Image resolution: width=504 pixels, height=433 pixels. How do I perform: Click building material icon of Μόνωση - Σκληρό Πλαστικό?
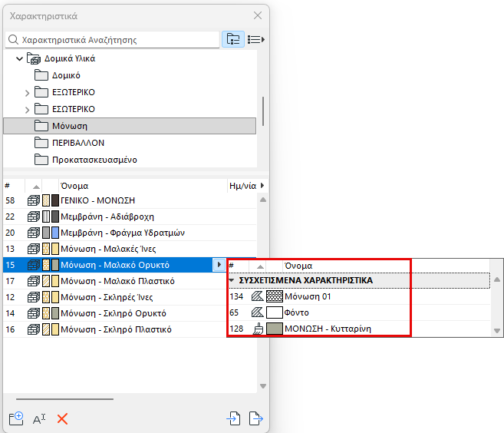click(34, 329)
